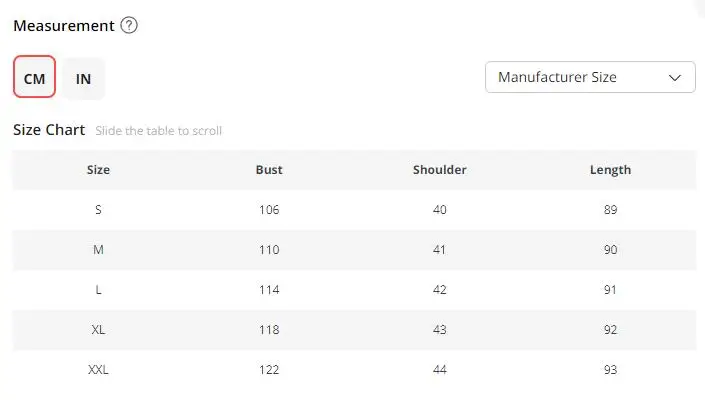Select the XXL size row label
This screenshot has width=705, height=400.
pos(98,370)
